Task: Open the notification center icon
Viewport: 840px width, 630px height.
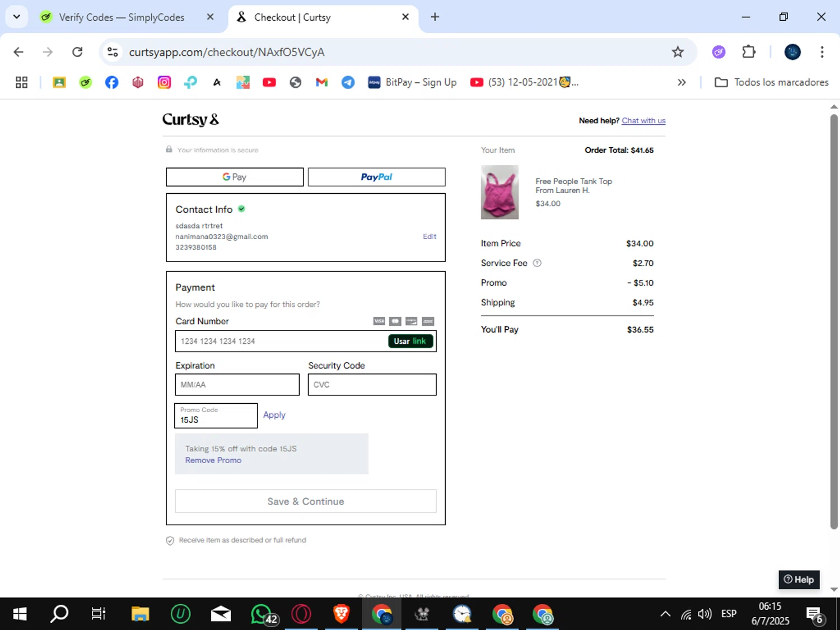Action: point(815,615)
